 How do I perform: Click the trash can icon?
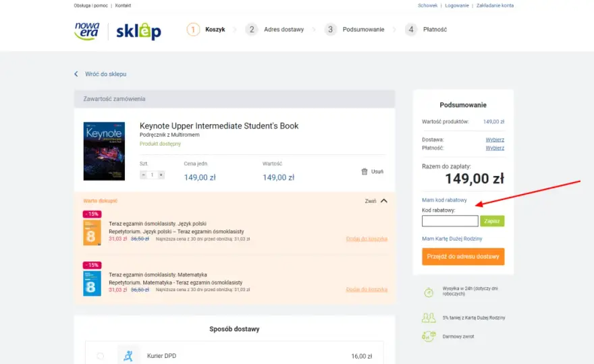tap(364, 172)
